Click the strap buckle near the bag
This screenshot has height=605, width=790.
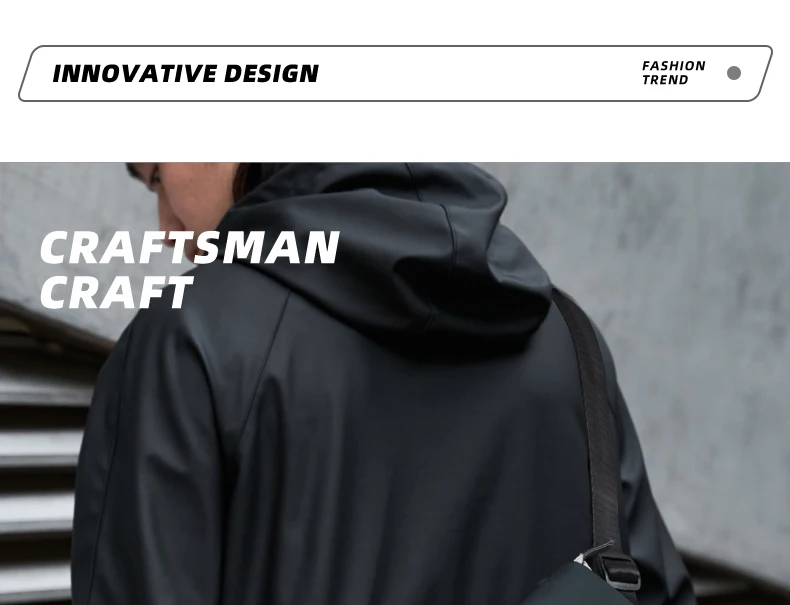(622, 572)
